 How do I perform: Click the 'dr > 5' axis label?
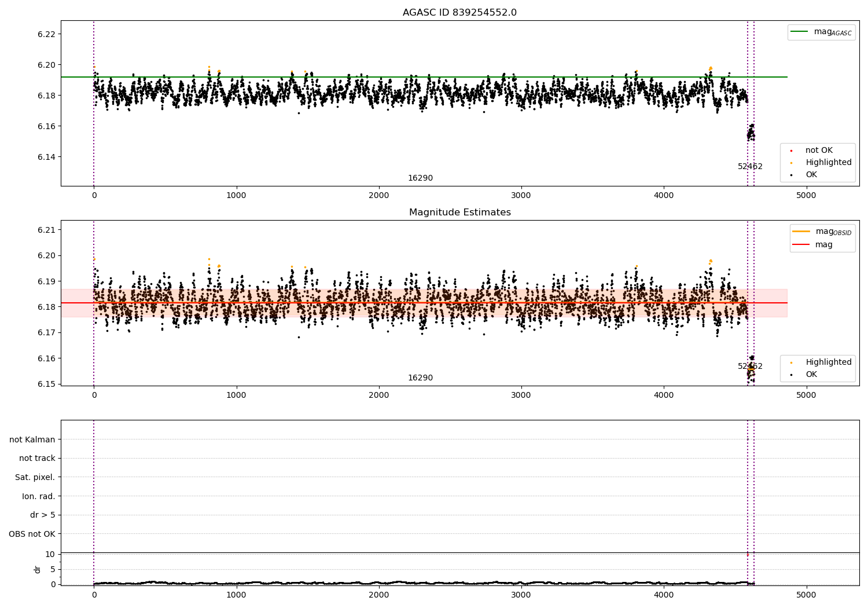tap(43, 515)
